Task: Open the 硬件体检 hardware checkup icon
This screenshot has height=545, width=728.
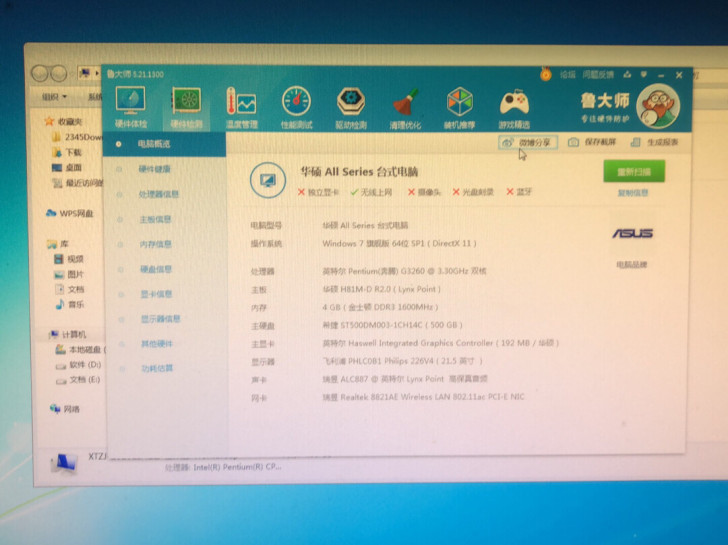Action: [130, 108]
